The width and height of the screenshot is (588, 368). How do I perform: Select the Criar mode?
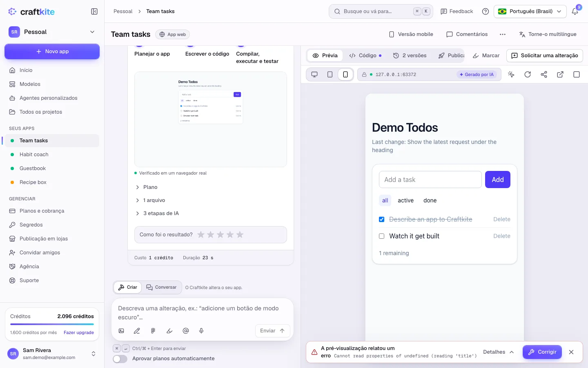pos(128,287)
